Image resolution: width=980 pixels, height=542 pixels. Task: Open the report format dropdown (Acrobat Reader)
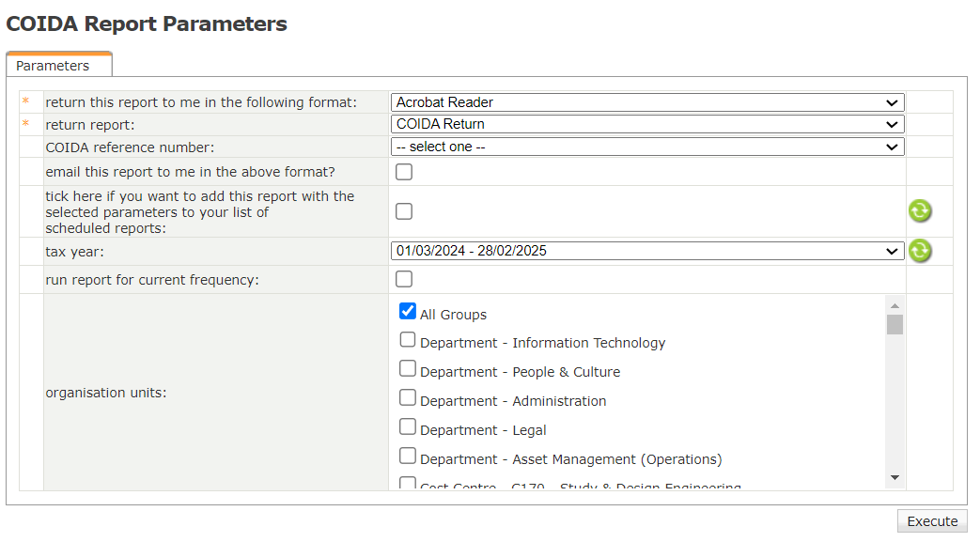pyautogui.click(x=646, y=102)
